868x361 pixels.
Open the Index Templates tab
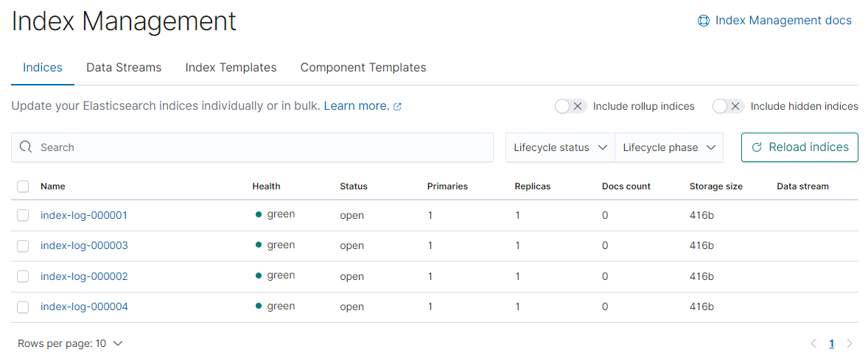coord(231,68)
